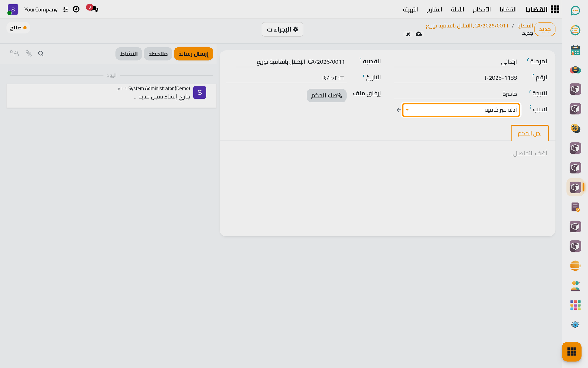Open the Settings gear sidebar icon
This screenshot has height=368, width=588.
tap(575, 325)
